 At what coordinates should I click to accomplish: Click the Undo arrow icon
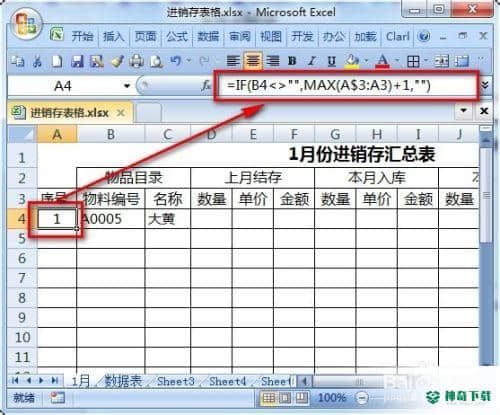(176, 61)
